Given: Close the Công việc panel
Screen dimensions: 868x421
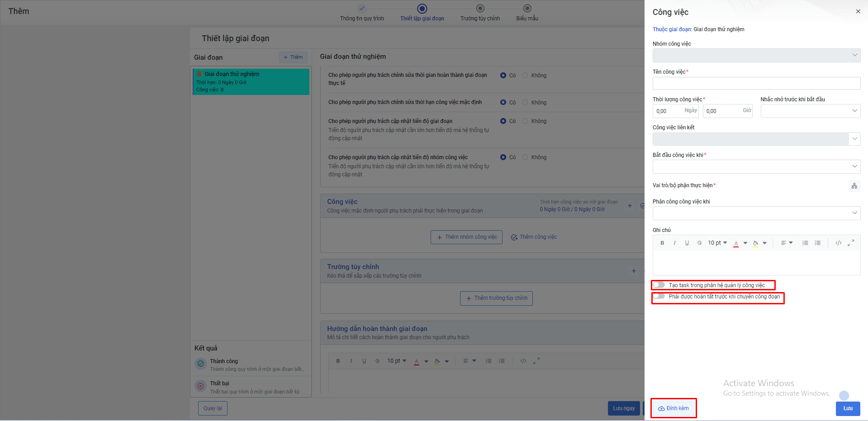Looking at the screenshot, I should (858, 11).
